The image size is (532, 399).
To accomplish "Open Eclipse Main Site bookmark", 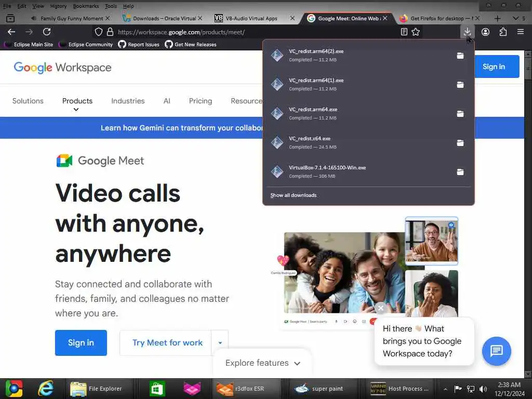I will pyautogui.click(x=29, y=45).
